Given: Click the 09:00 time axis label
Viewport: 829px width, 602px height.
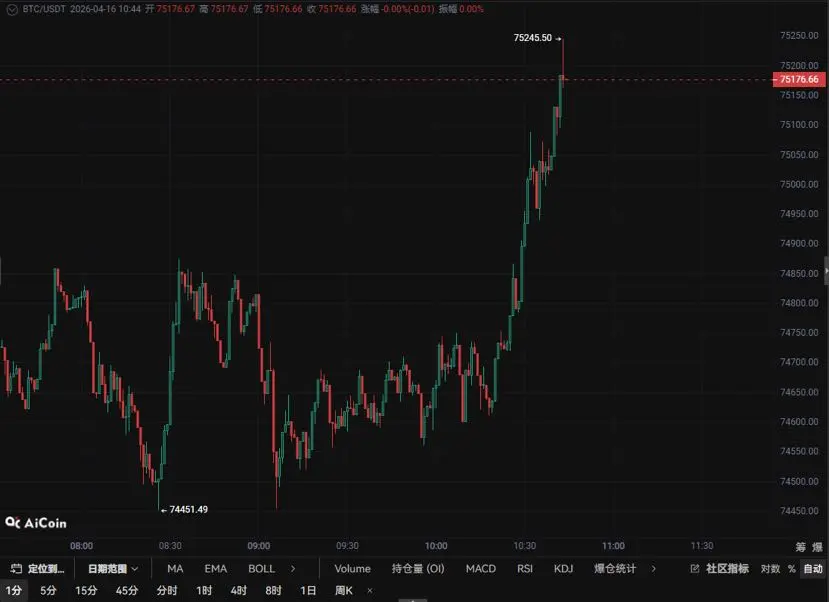Looking at the screenshot, I should 259,545.
